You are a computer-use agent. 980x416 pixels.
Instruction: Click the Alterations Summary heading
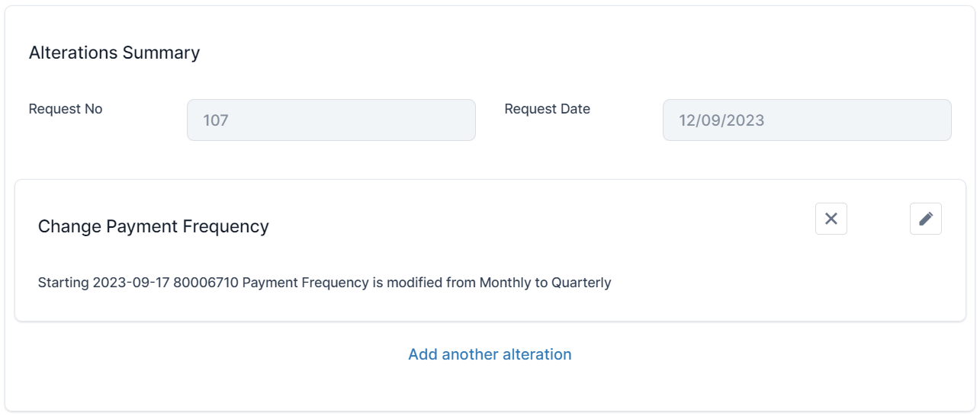point(114,53)
